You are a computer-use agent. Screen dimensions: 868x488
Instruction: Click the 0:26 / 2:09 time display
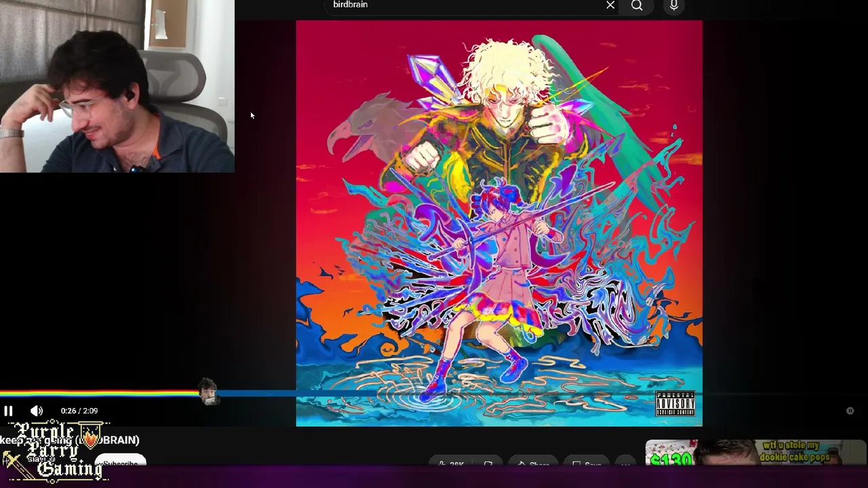(79, 411)
